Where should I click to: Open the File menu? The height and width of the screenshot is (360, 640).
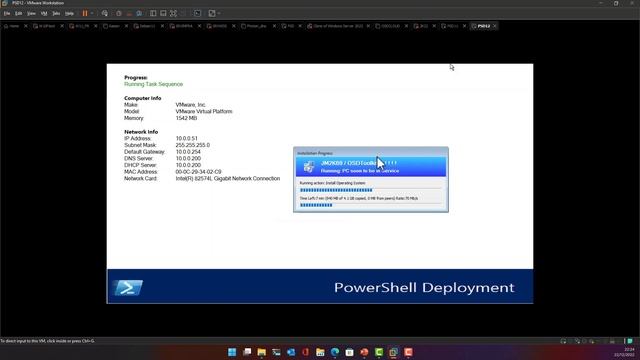7,13
